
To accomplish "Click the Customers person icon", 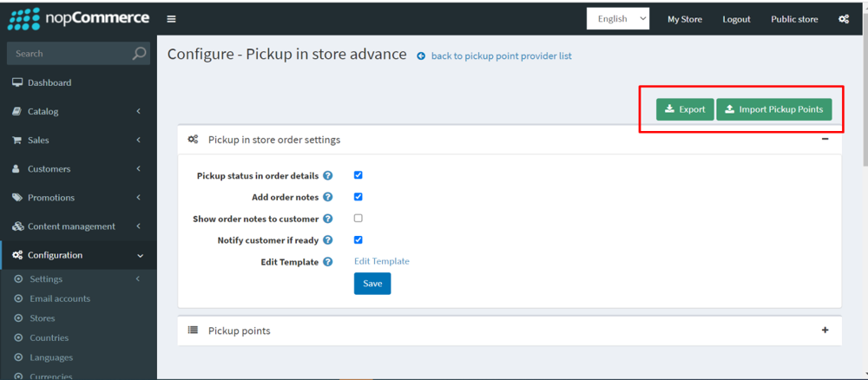I will tap(17, 168).
